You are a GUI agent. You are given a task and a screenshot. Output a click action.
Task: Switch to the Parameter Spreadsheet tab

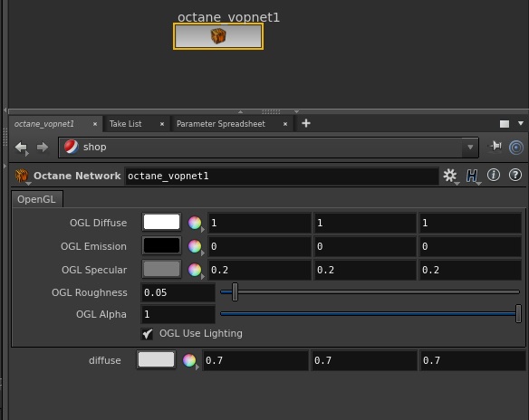click(221, 124)
